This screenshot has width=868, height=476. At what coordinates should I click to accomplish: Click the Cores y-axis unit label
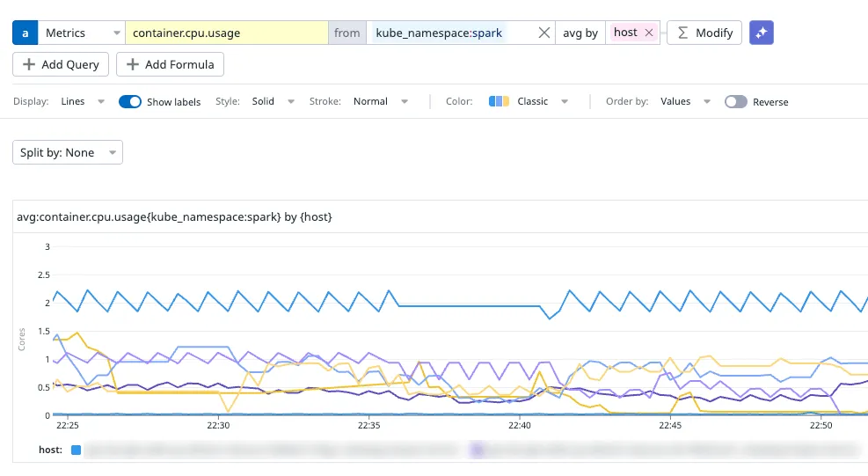tap(22, 340)
